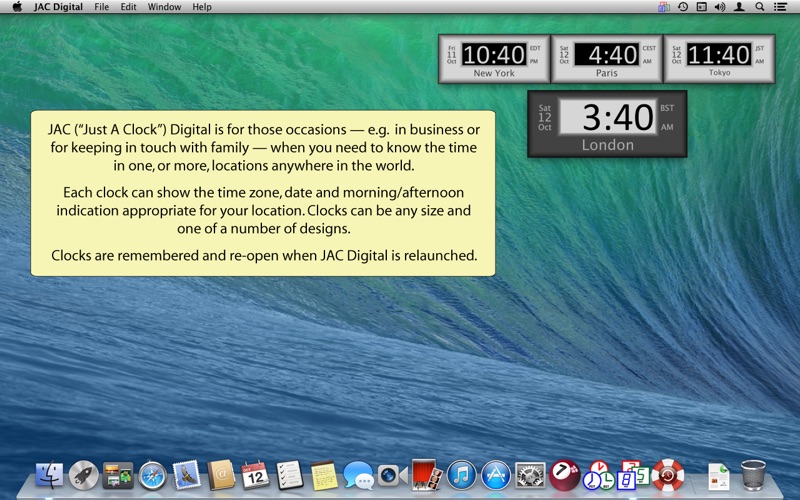Image resolution: width=800 pixels, height=500 pixels.
Task: Open yellow Notes icon in dock
Action: tap(324, 476)
